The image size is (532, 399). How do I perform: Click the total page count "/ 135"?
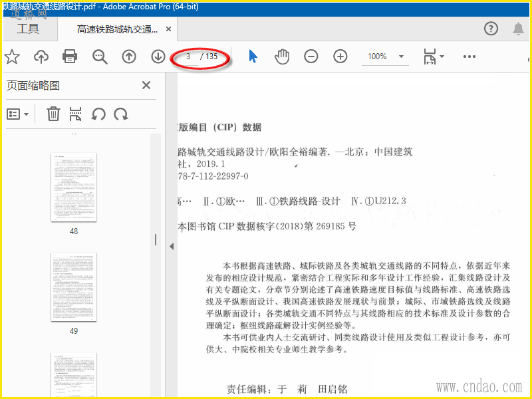click(209, 57)
